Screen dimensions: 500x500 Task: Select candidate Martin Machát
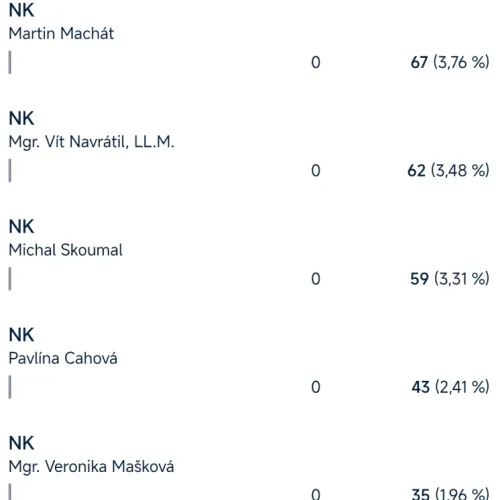tap(61, 34)
